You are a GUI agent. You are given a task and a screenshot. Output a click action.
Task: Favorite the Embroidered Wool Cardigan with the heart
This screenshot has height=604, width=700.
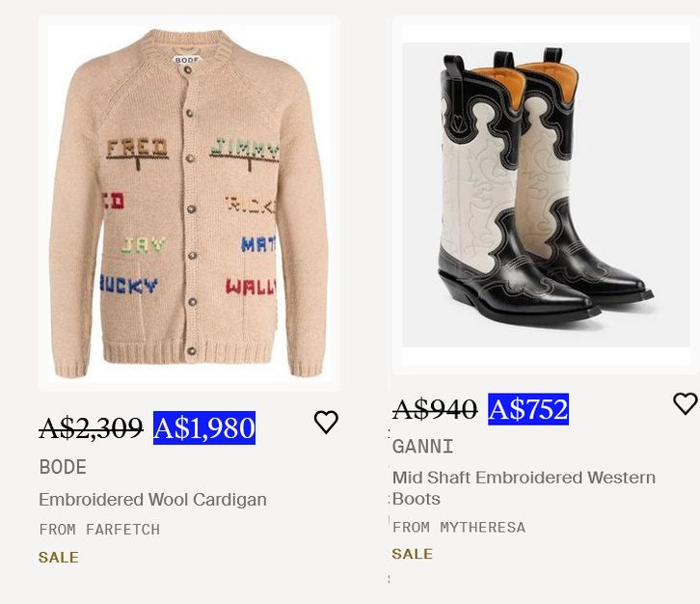[x=326, y=422]
